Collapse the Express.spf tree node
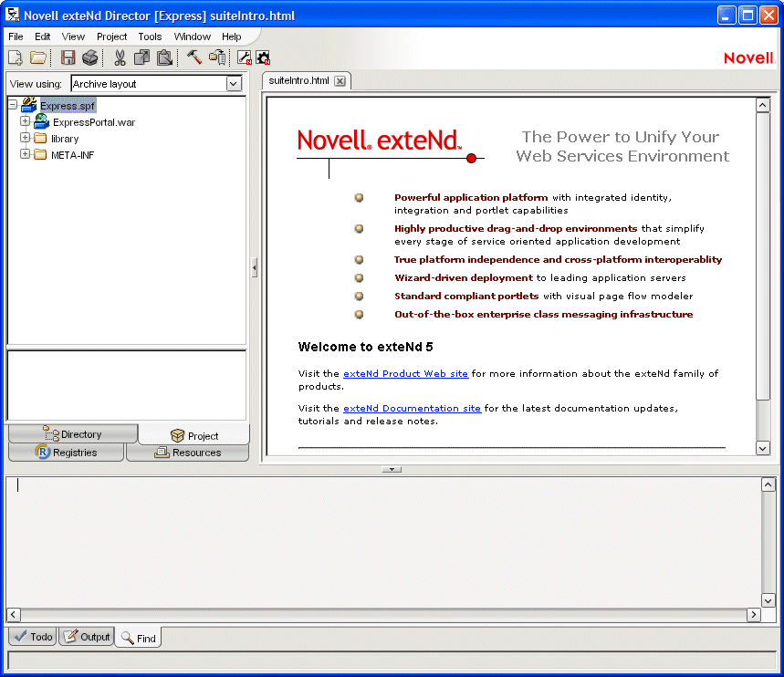Viewport: 784px width, 677px height. (13, 105)
